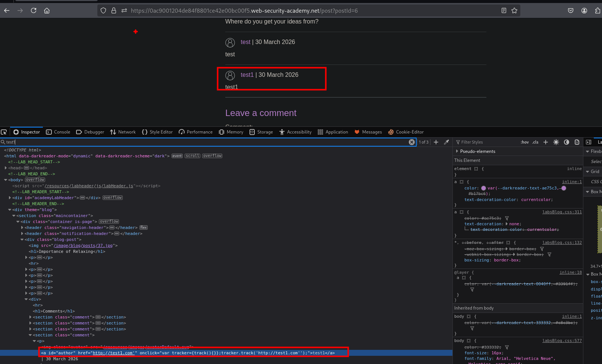Screen dimensions: 602x364
Task: Click the test1 comment author link
Action: (247, 75)
